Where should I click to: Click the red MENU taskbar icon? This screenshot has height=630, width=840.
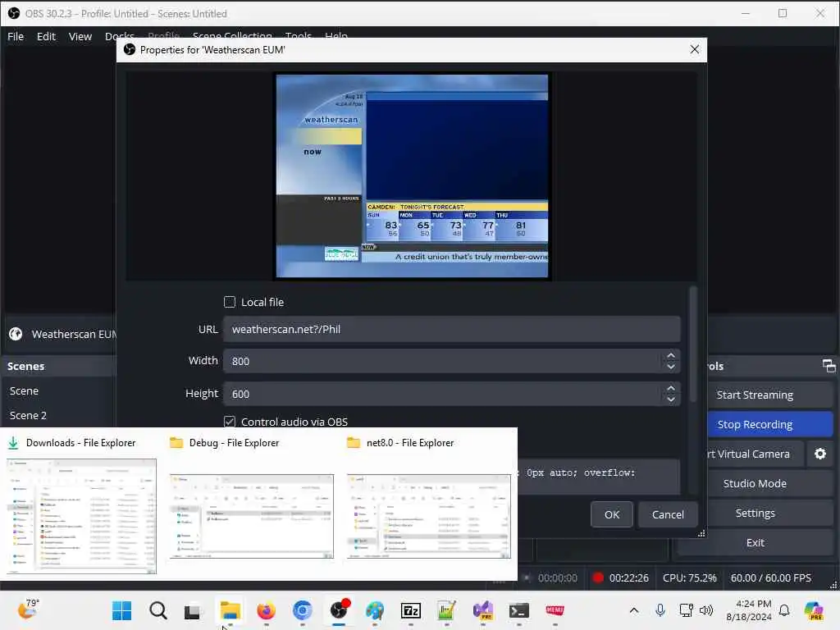click(555, 610)
